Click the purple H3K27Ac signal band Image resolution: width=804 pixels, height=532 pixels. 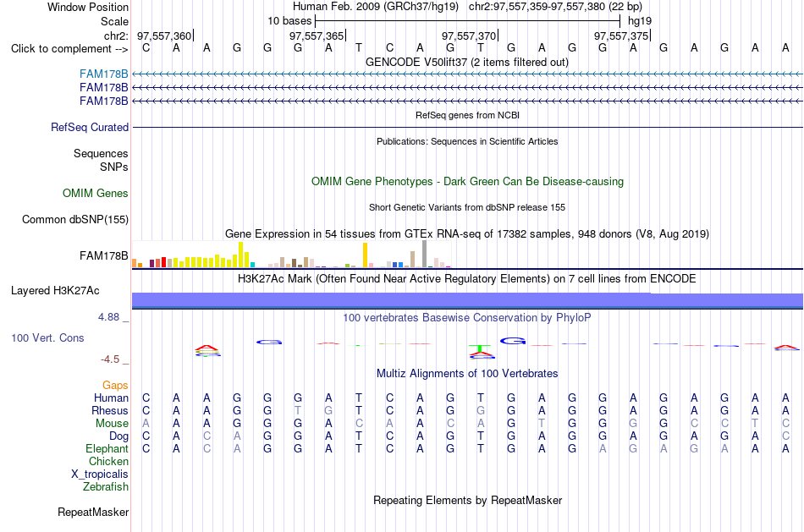pyautogui.click(x=467, y=299)
